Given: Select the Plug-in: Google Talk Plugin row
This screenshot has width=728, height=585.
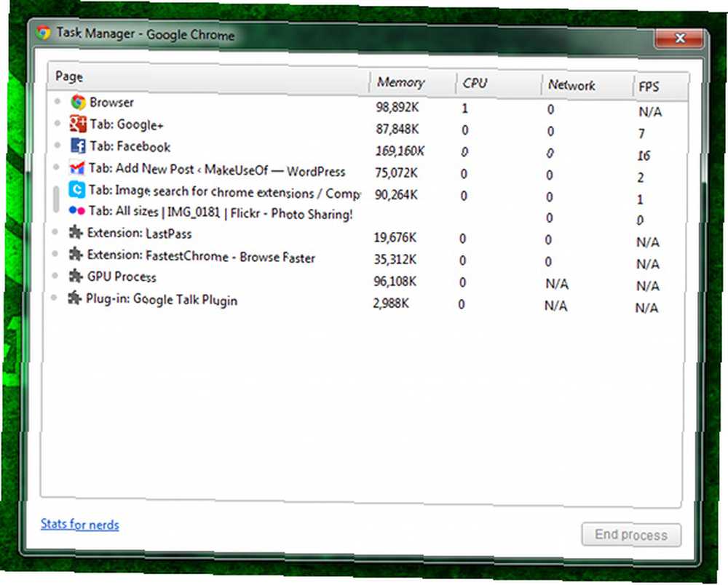Looking at the screenshot, I should pos(366,301).
